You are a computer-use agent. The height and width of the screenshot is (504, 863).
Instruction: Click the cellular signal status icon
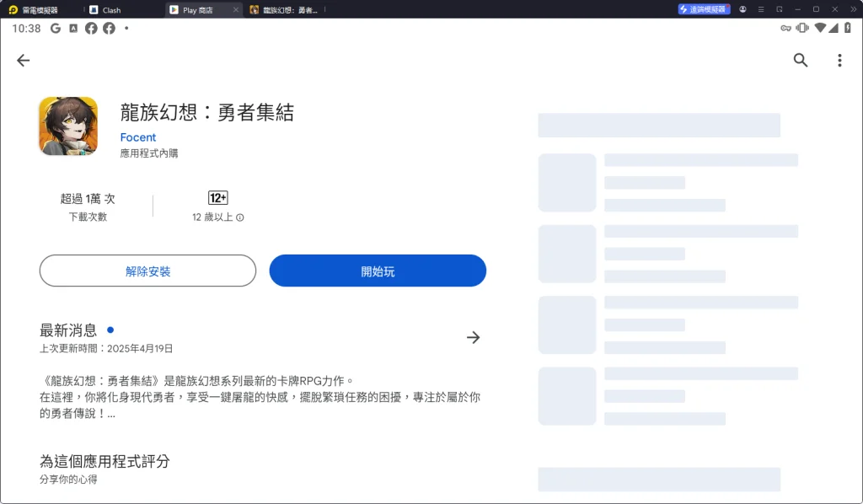point(834,28)
